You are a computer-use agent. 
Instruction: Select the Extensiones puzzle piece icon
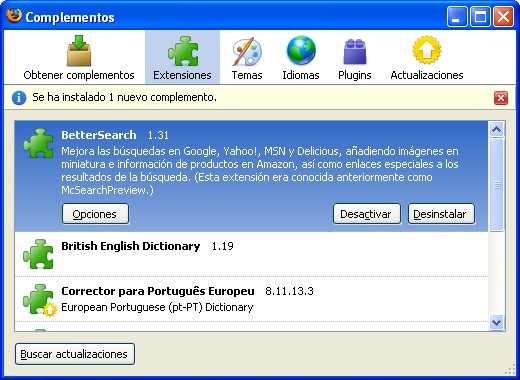pos(183,51)
